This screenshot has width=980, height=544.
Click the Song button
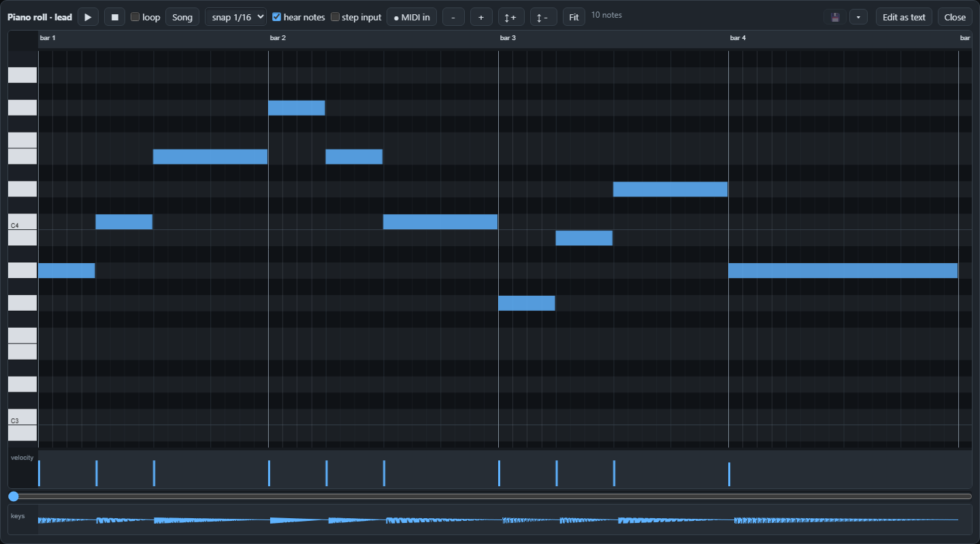click(182, 17)
